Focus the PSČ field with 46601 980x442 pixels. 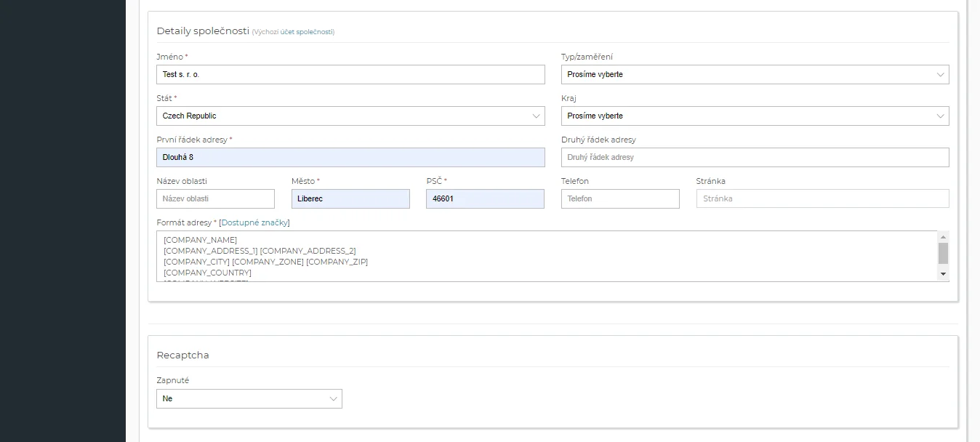point(484,199)
